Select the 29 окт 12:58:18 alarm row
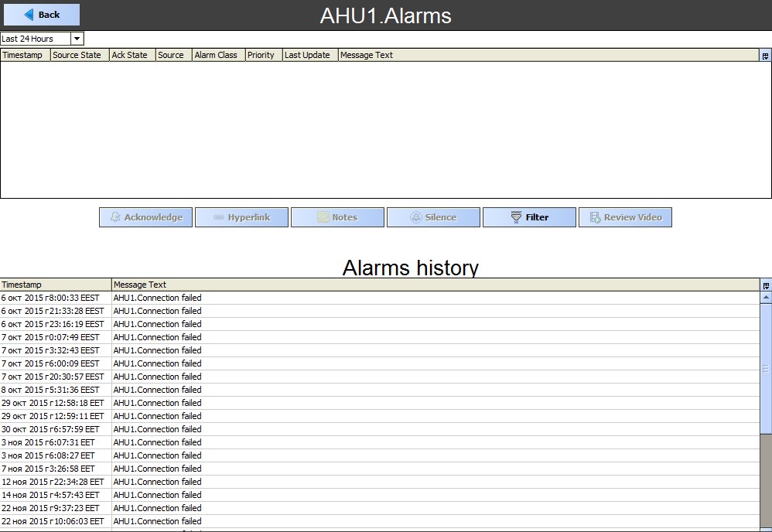The width and height of the screenshot is (772, 532). tap(380, 403)
